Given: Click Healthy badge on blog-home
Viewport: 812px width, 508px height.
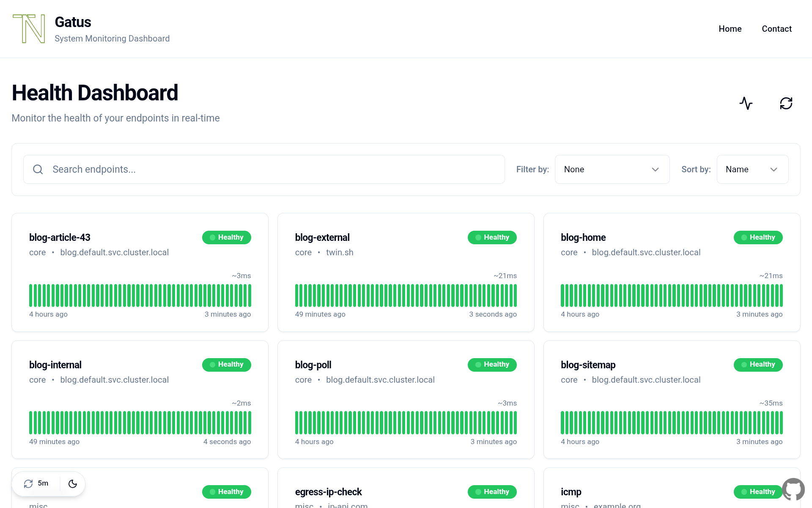Looking at the screenshot, I should pos(758,237).
